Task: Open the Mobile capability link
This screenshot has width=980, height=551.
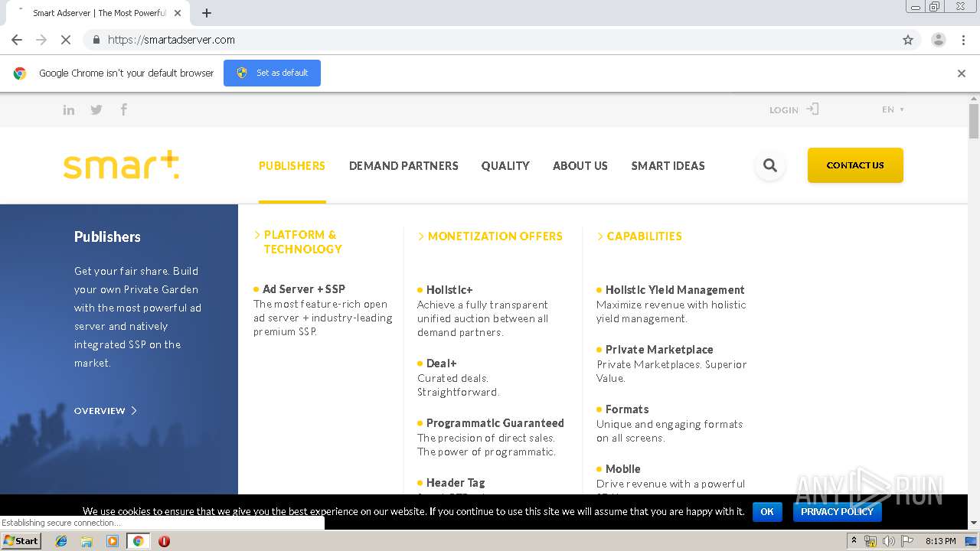Action: point(622,469)
